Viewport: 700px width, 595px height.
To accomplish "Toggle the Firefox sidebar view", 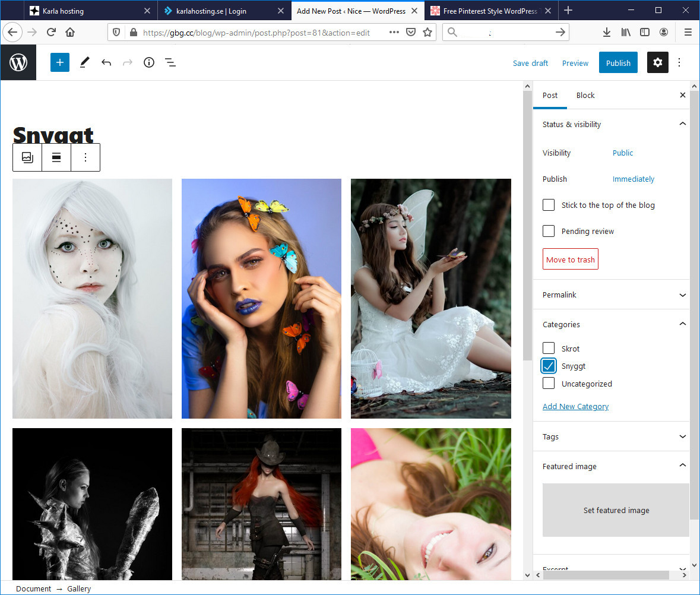I will pos(645,32).
